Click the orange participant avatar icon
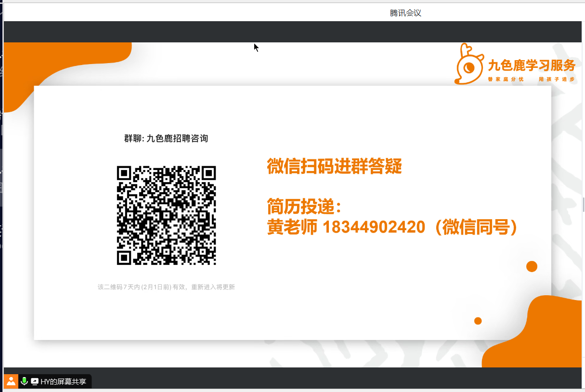 (x=11, y=381)
